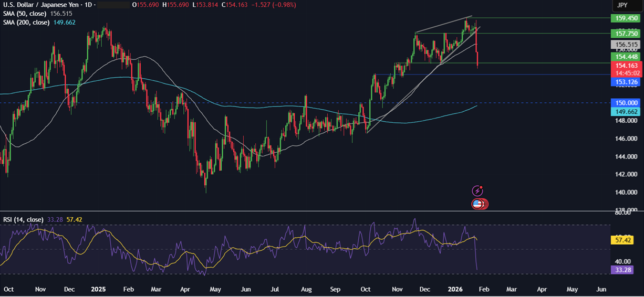Open the US flag economic events marker
Image resolution: width=644 pixels, height=297 pixels.
click(477, 204)
